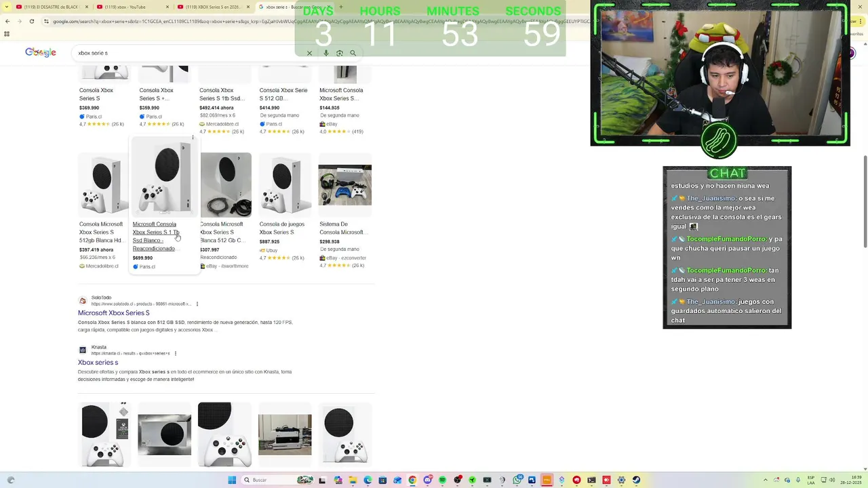Open Copilot from the taskbar

pos(338,480)
